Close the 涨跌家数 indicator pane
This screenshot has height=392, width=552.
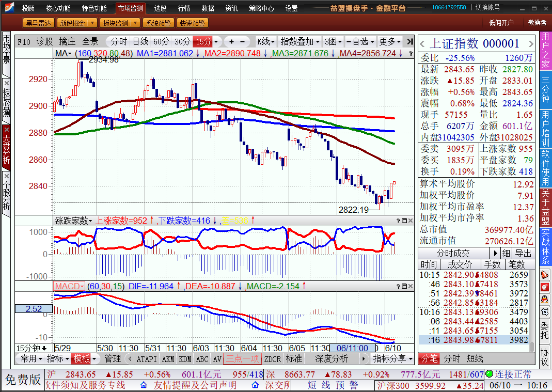click(410, 221)
